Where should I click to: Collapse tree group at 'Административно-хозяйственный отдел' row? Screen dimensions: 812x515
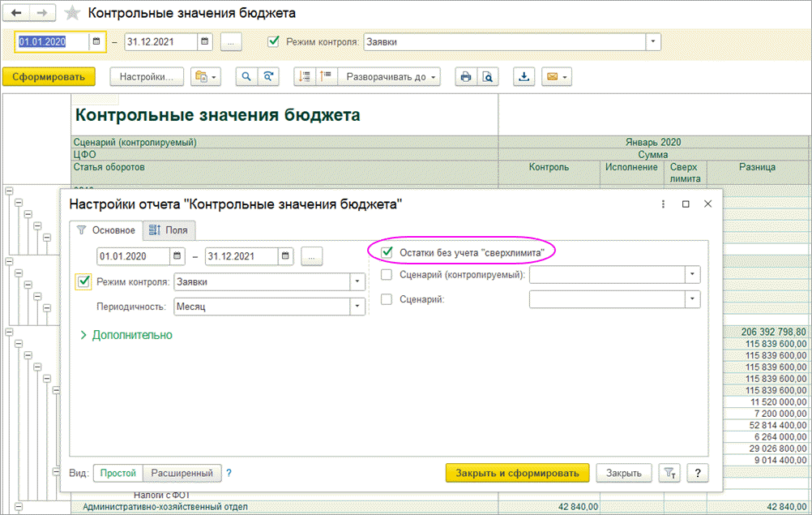(x=19, y=507)
